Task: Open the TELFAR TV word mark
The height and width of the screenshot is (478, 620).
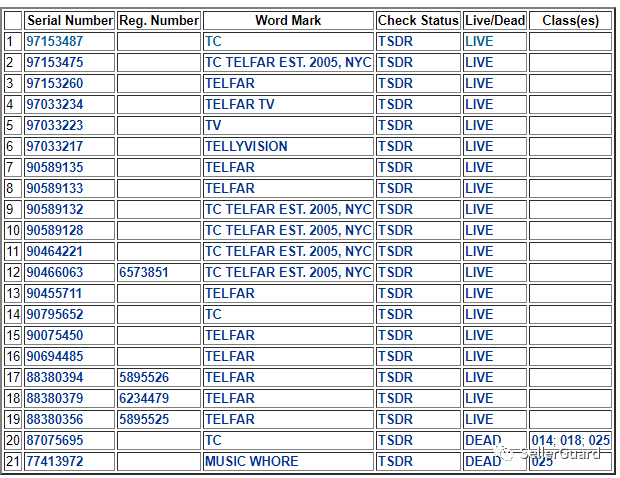Action: point(240,104)
